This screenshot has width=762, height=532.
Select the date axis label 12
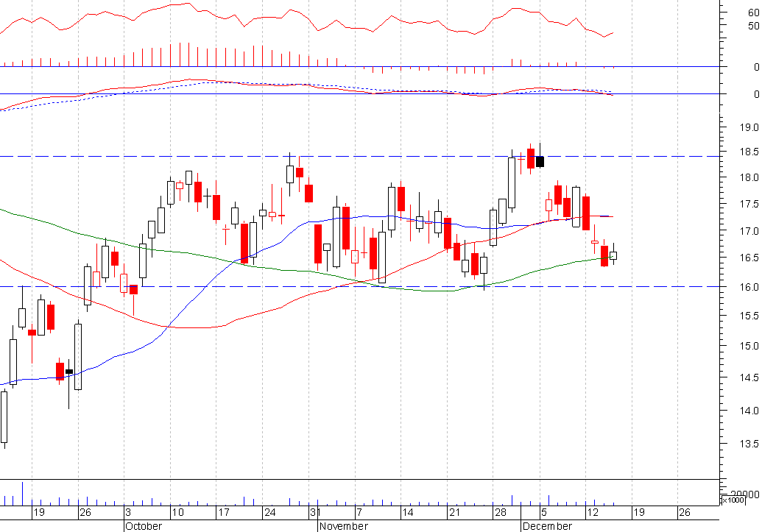click(x=593, y=513)
